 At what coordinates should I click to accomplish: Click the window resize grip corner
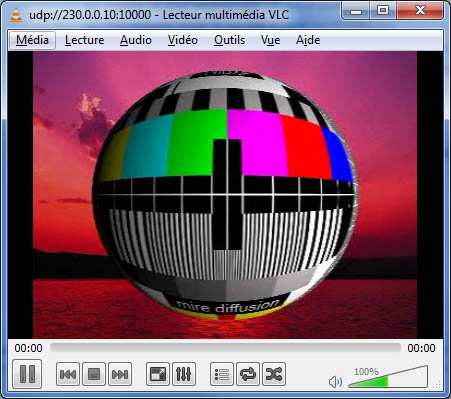point(437,385)
